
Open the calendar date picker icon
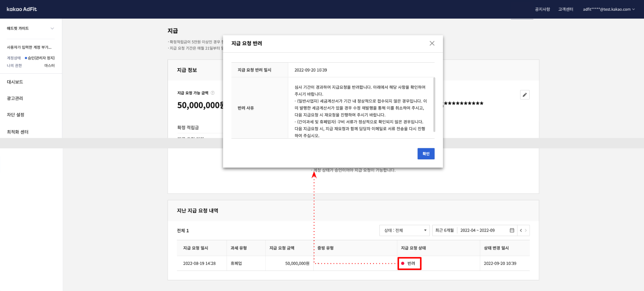512,230
